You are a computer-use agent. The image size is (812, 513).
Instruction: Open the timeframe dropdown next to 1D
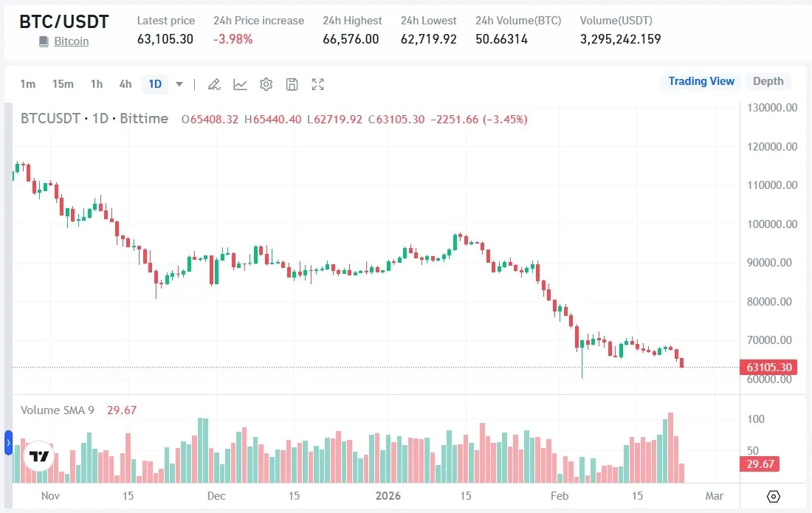tap(178, 84)
